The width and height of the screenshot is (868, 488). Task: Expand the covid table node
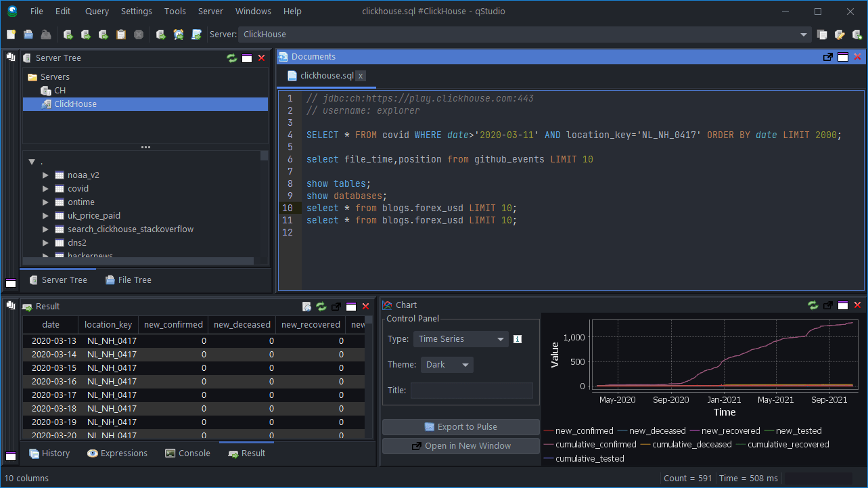click(x=45, y=188)
